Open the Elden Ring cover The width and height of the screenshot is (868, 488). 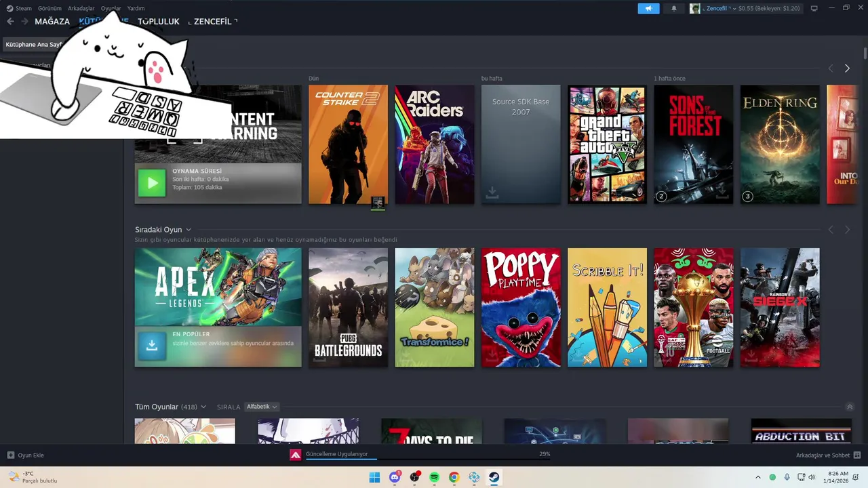point(780,144)
